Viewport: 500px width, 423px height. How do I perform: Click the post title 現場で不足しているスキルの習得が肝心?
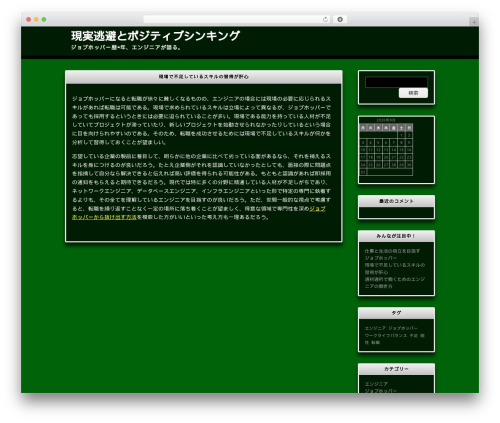(x=204, y=77)
